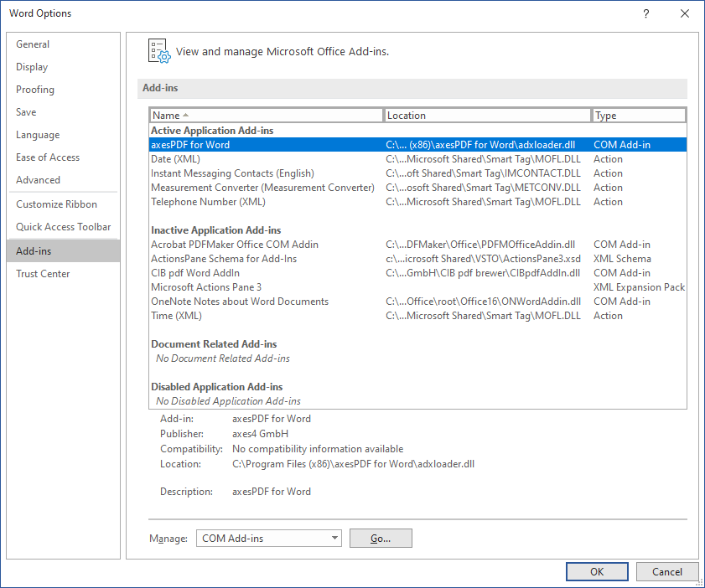
Task: Confirm changes with the OK button
Action: coord(597,571)
